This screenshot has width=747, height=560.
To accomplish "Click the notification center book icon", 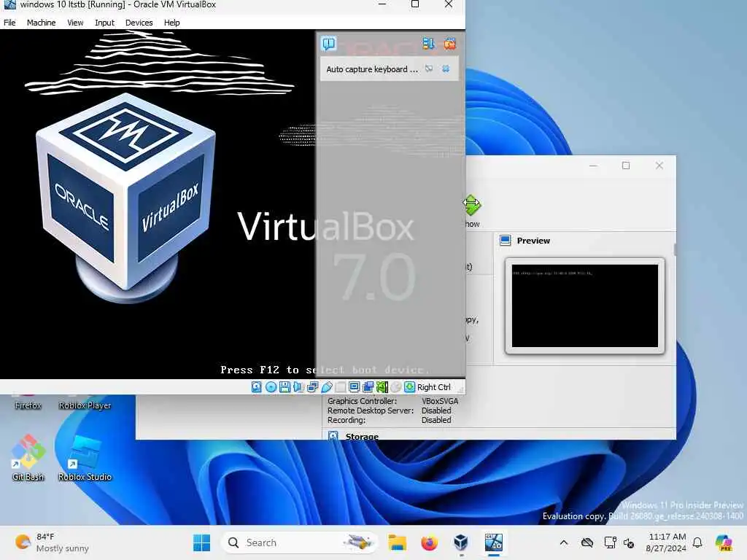I will pos(329,44).
